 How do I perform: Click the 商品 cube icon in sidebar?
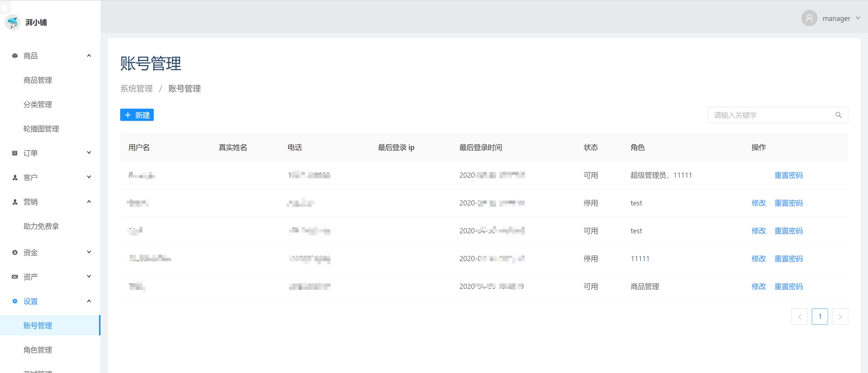[15, 56]
